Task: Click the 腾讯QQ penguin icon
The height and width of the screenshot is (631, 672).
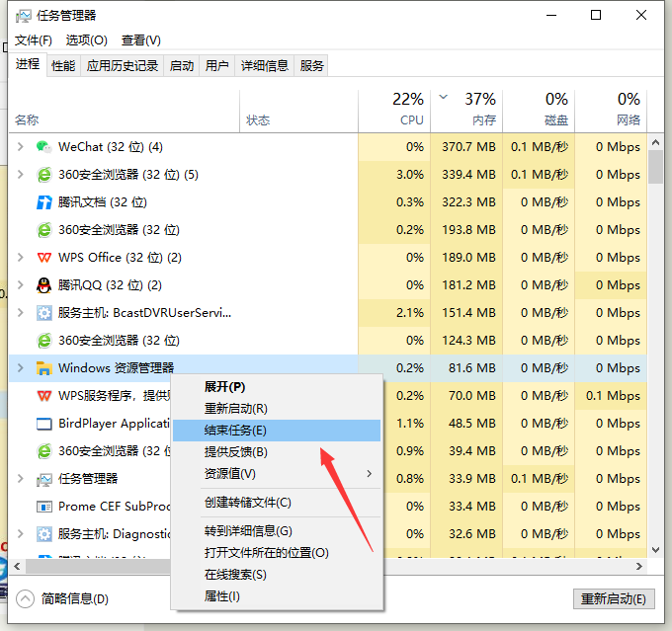Action: 43,285
